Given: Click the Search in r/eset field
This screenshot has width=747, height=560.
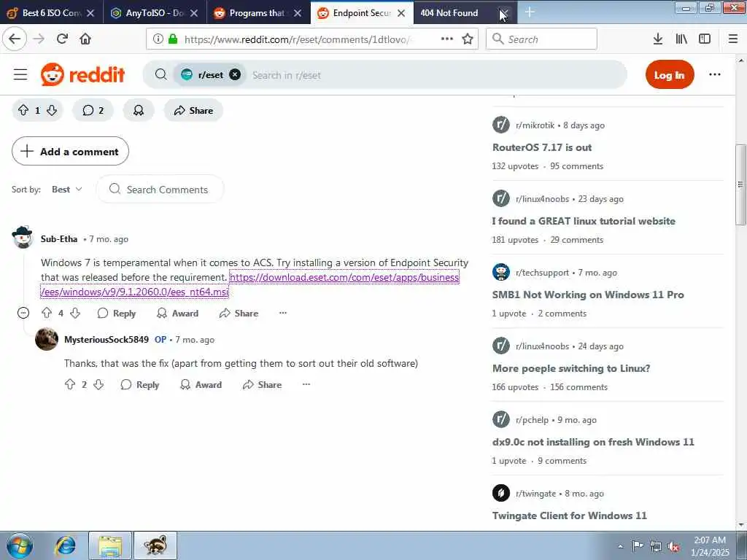Looking at the screenshot, I should tap(436, 75).
